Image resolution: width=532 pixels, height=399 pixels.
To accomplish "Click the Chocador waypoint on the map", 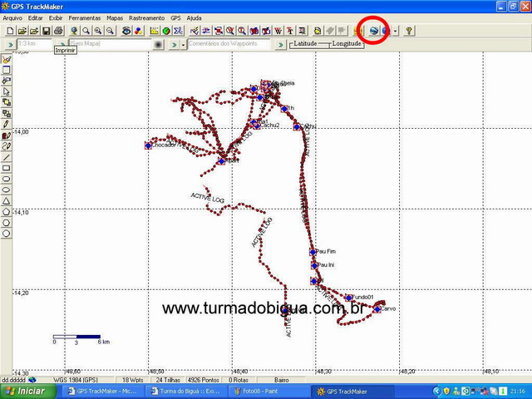I will point(148,145).
